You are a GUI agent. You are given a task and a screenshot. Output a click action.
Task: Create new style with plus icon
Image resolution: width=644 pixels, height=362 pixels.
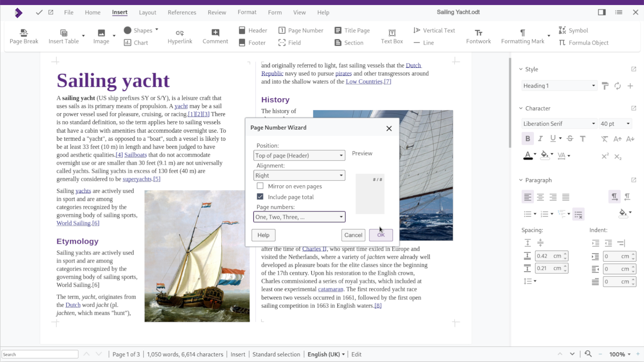point(630,86)
